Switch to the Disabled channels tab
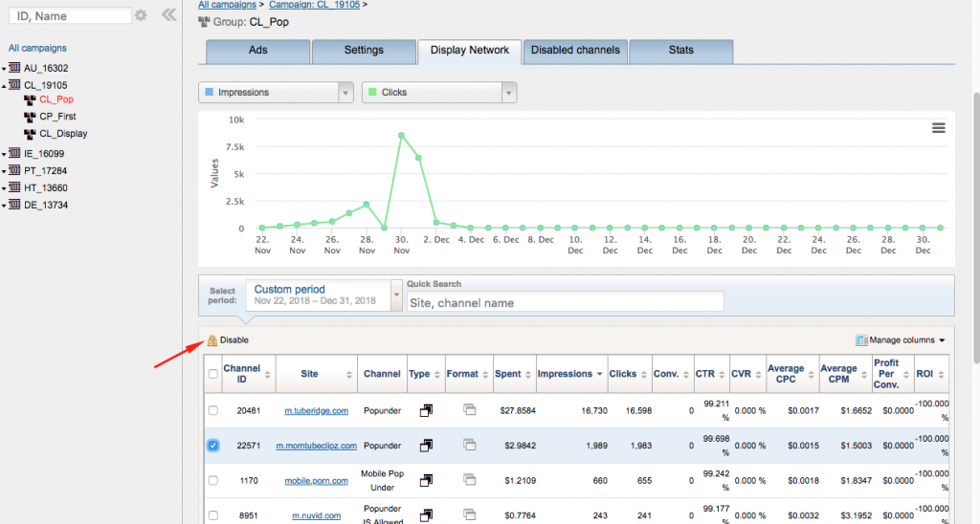This screenshot has height=524, width=980. [x=575, y=51]
